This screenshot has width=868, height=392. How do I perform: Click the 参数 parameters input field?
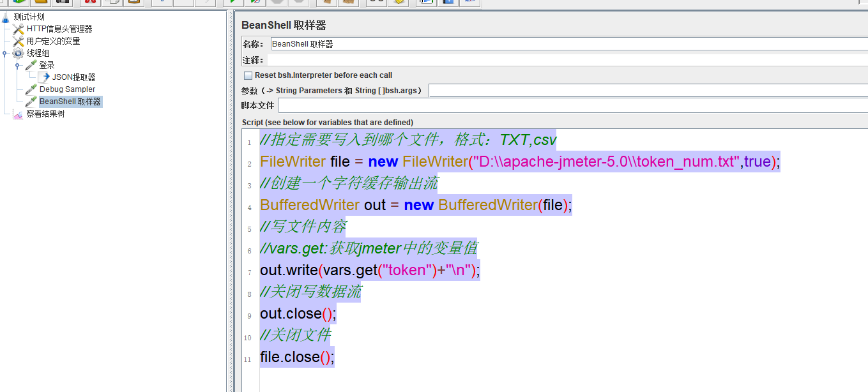point(648,91)
